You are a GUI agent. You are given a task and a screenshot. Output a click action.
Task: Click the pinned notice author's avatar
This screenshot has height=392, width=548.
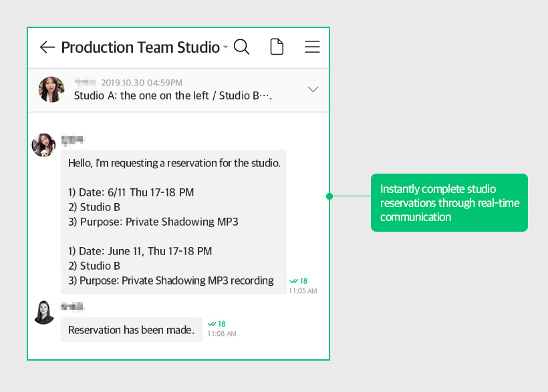(x=51, y=89)
